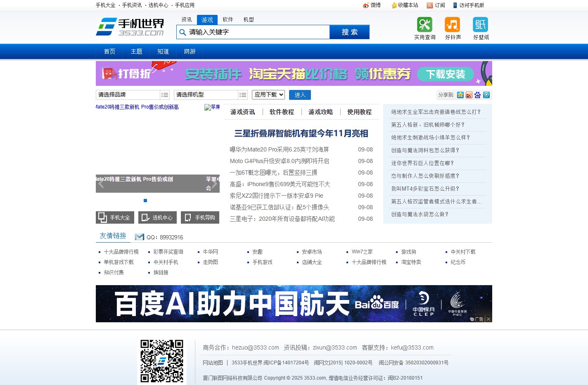This screenshot has width=588, height=385.
Task: Click the 请选择品牌 brand selector
Action: [128, 95]
